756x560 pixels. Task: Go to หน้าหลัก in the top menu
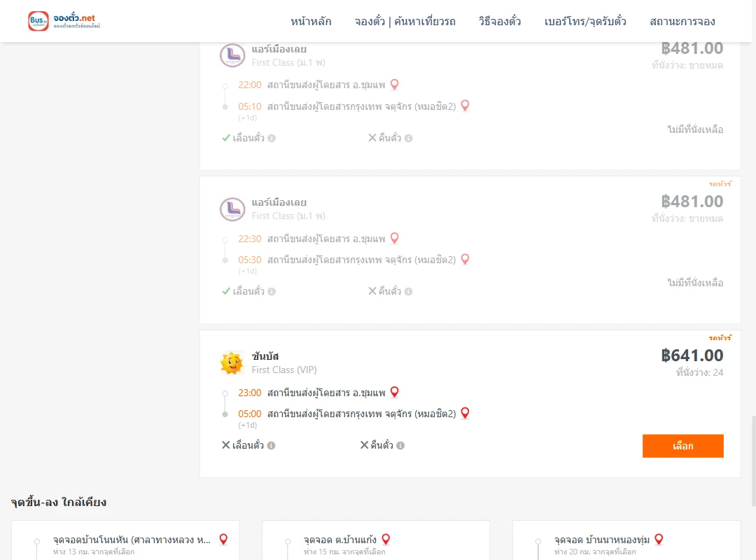pyautogui.click(x=311, y=21)
